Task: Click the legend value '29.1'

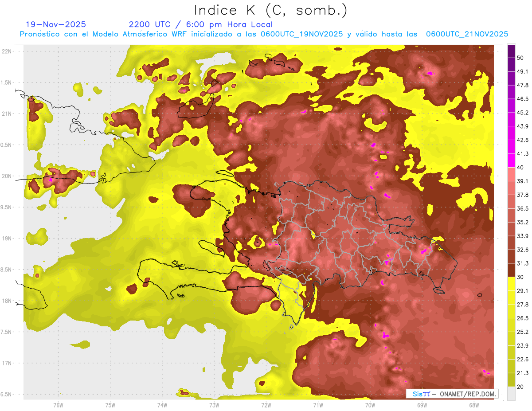Action: (523, 290)
